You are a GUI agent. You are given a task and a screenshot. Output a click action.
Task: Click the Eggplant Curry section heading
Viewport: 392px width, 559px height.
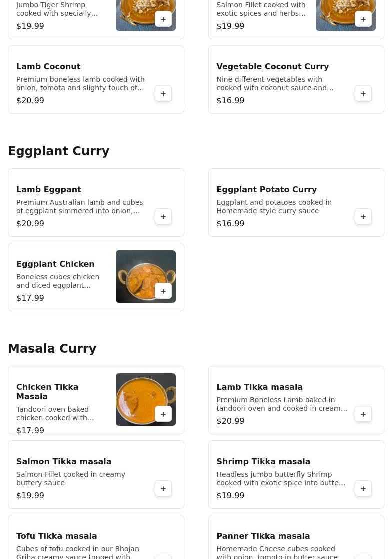59,151
